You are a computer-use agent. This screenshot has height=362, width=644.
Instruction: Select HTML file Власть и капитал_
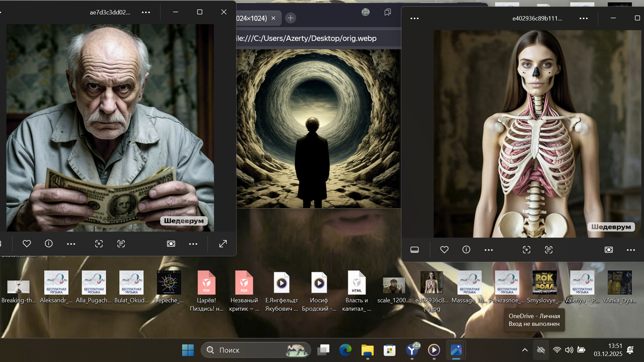pos(357,292)
